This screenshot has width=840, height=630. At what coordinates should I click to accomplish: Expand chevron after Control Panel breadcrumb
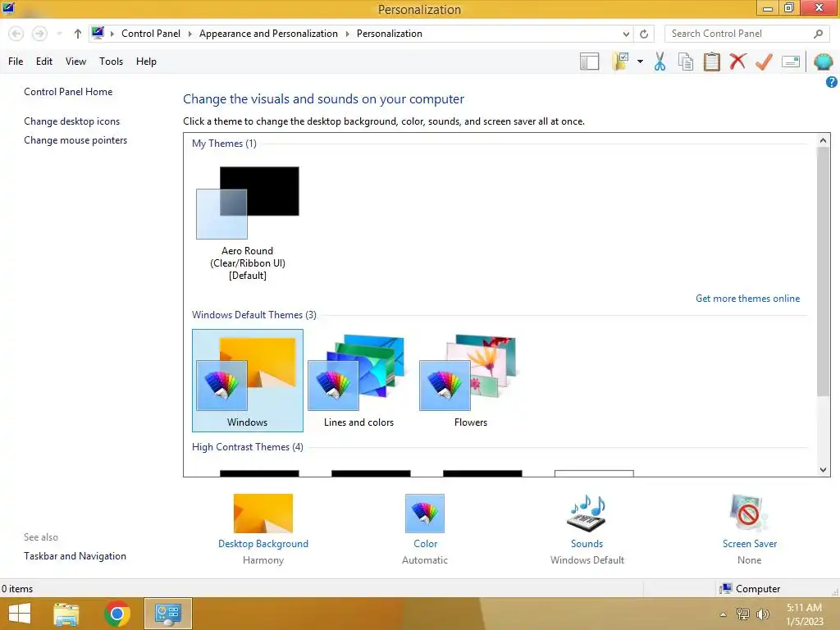coord(189,34)
